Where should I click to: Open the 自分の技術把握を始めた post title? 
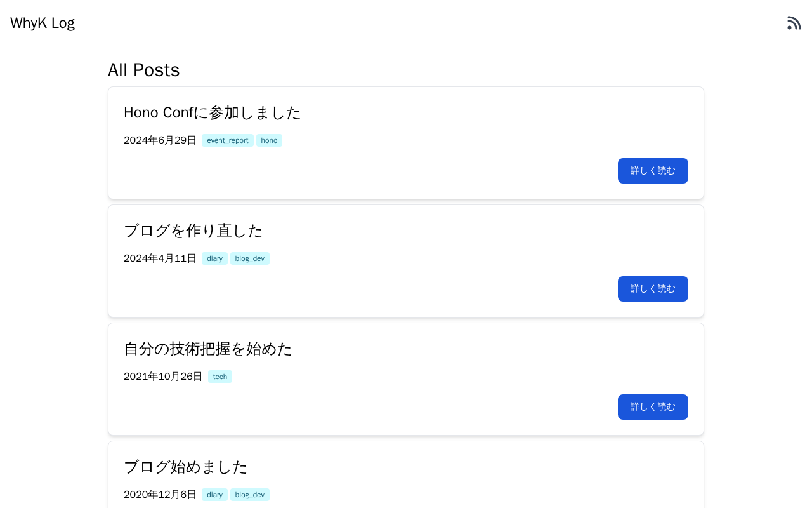[207, 349]
